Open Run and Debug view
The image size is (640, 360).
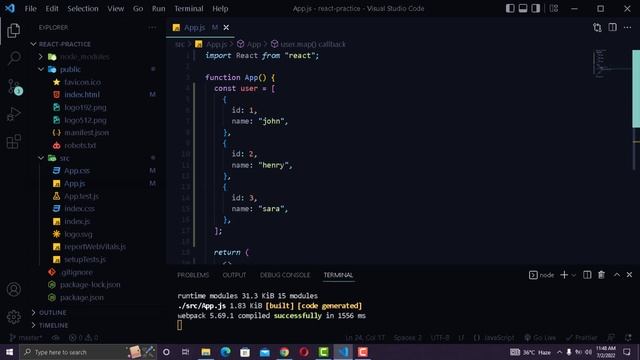pos(13,114)
